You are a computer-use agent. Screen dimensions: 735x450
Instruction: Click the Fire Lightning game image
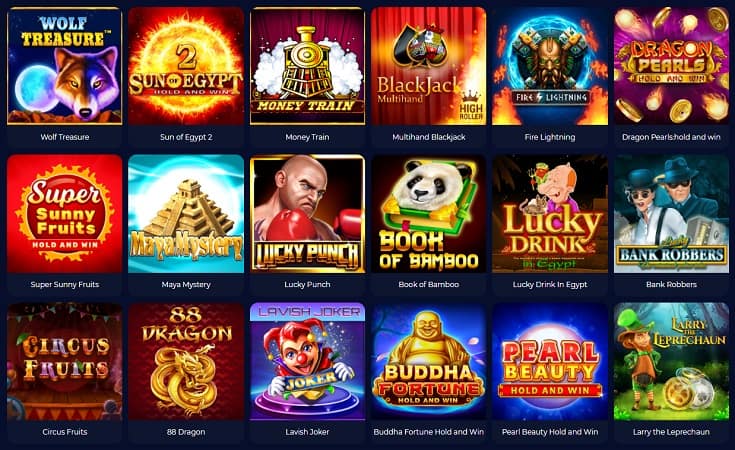coord(550,66)
